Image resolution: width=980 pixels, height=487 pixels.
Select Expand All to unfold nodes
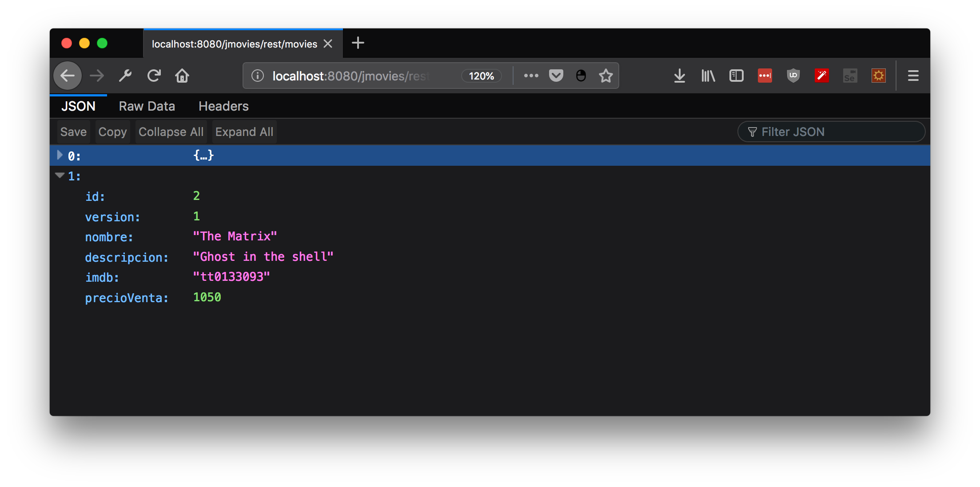[x=244, y=132]
